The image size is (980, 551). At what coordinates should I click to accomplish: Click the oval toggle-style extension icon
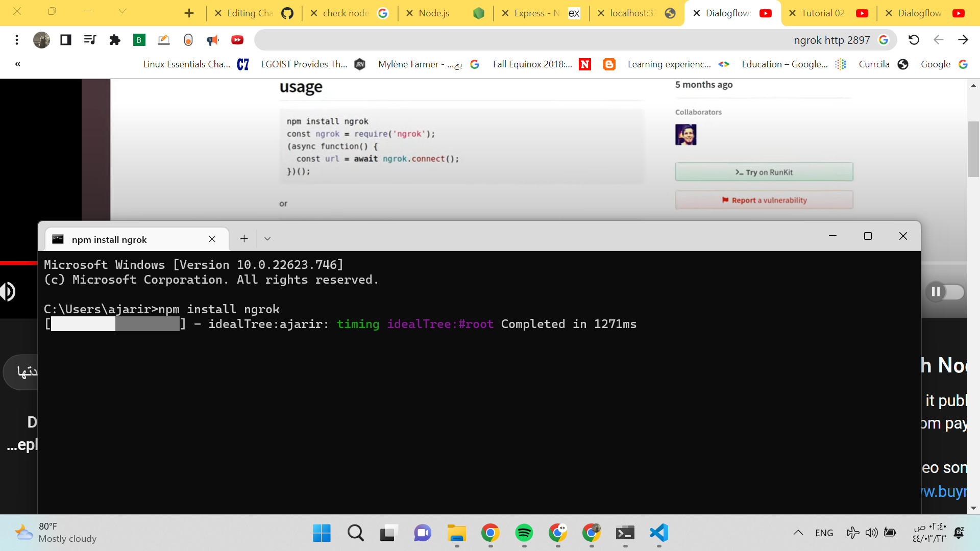pyautogui.click(x=188, y=40)
